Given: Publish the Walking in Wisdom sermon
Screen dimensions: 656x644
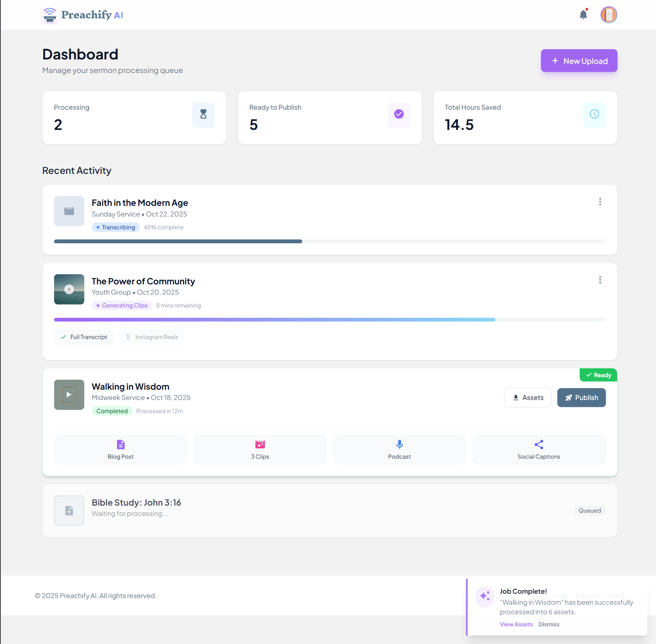Looking at the screenshot, I should pyautogui.click(x=581, y=397).
